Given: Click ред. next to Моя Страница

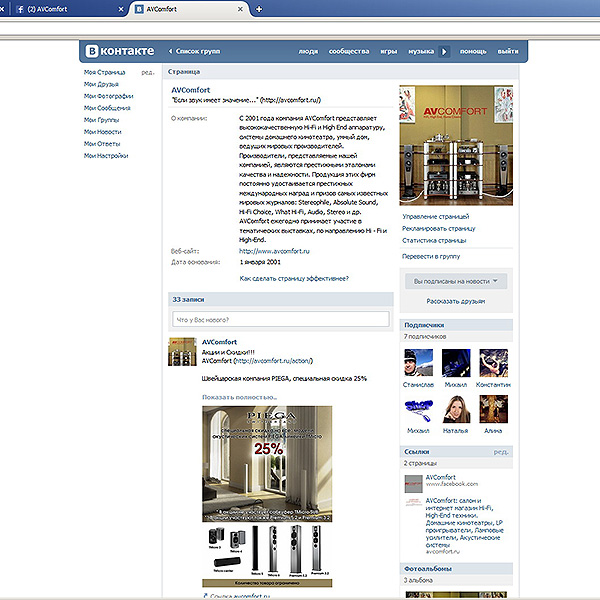Looking at the screenshot, I should tap(148, 72).
